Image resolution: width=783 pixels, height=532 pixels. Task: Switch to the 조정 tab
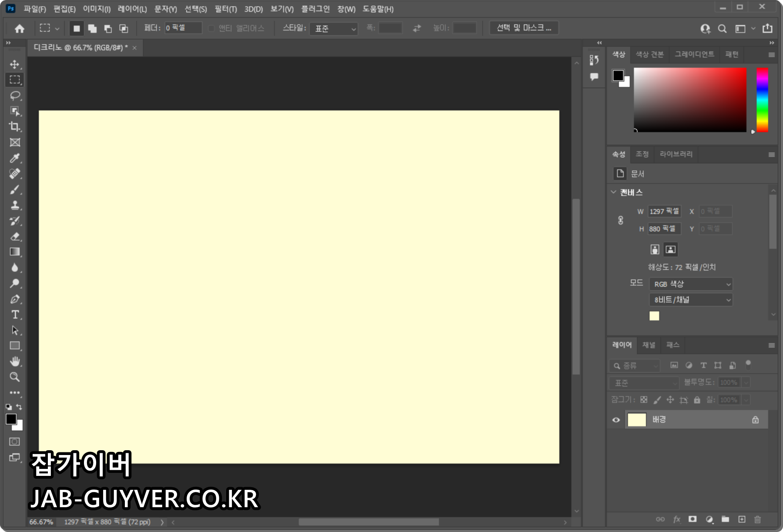coord(642,154)
